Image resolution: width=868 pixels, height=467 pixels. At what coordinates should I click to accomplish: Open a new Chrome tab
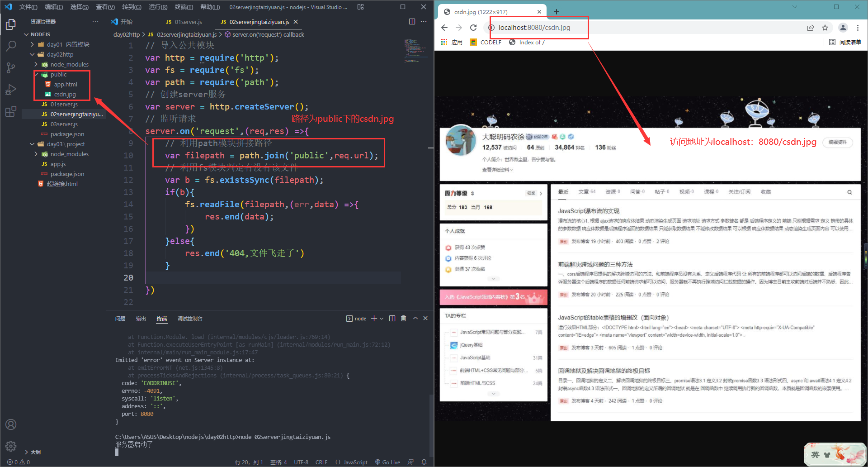[557, 12]
